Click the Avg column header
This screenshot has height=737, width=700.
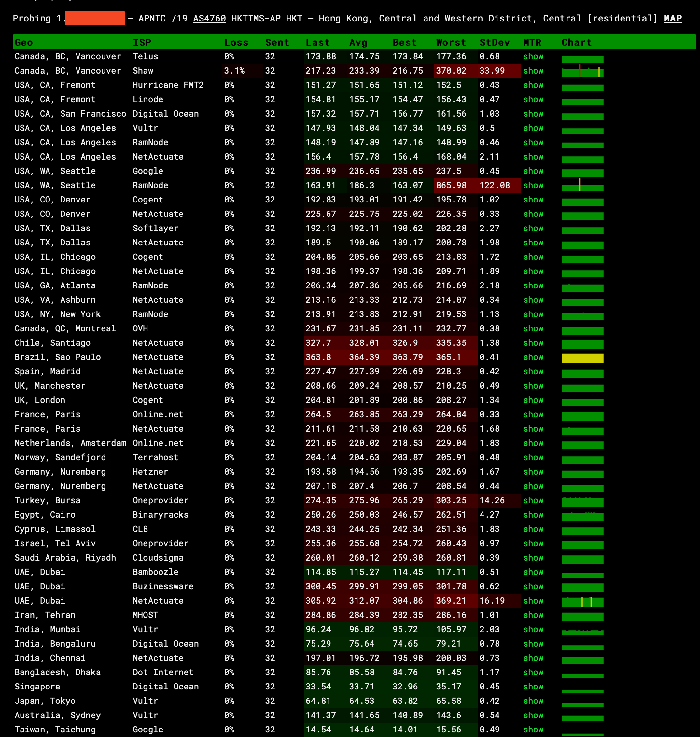coord(358,42)
